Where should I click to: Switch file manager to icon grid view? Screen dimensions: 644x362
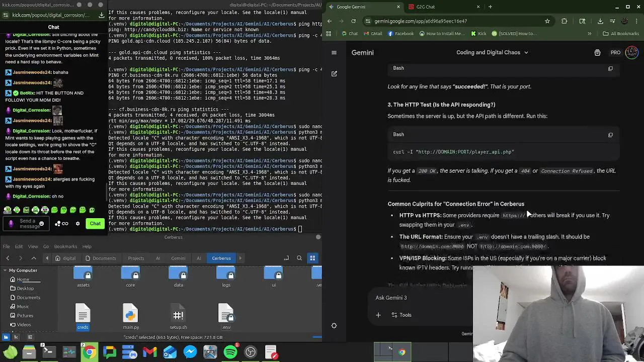point(312,258)
